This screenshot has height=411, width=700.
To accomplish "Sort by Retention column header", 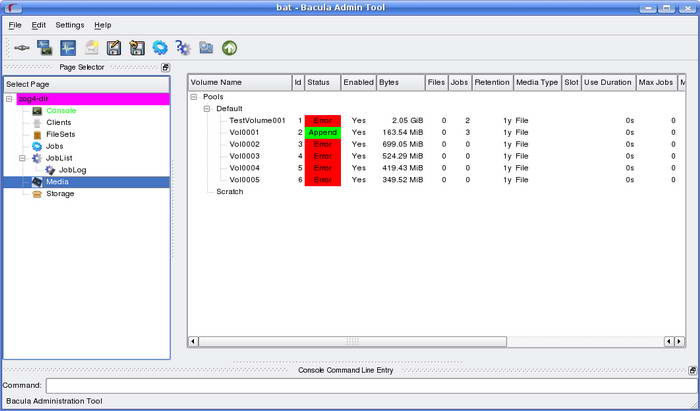I will pos(492,83).
